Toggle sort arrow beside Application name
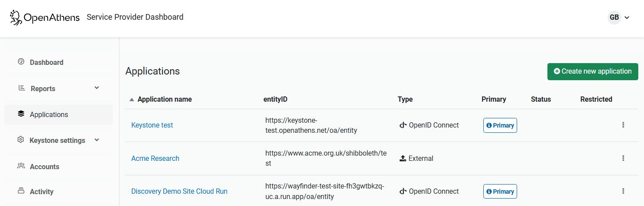Screen dimensions: 644x206 [132, 99]
